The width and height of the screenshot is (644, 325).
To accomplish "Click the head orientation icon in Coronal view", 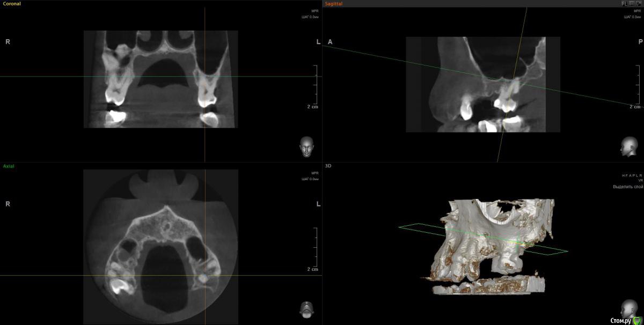I will coord(306,147).
